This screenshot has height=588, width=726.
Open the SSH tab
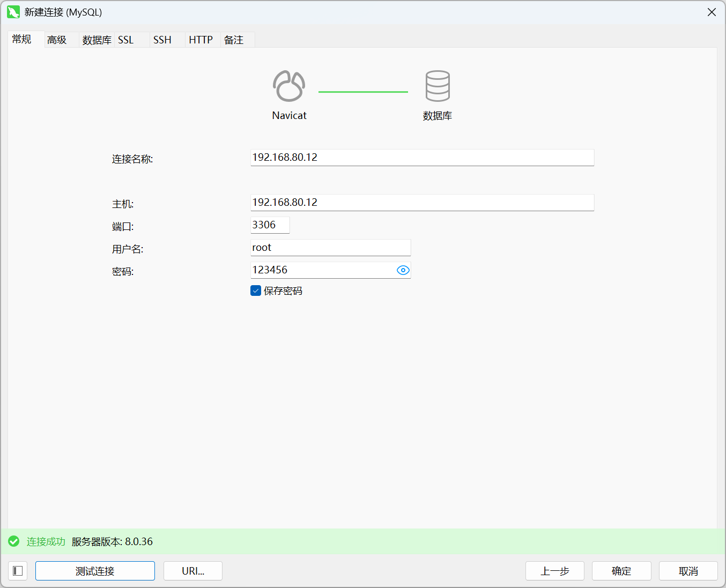pos(162,40)
